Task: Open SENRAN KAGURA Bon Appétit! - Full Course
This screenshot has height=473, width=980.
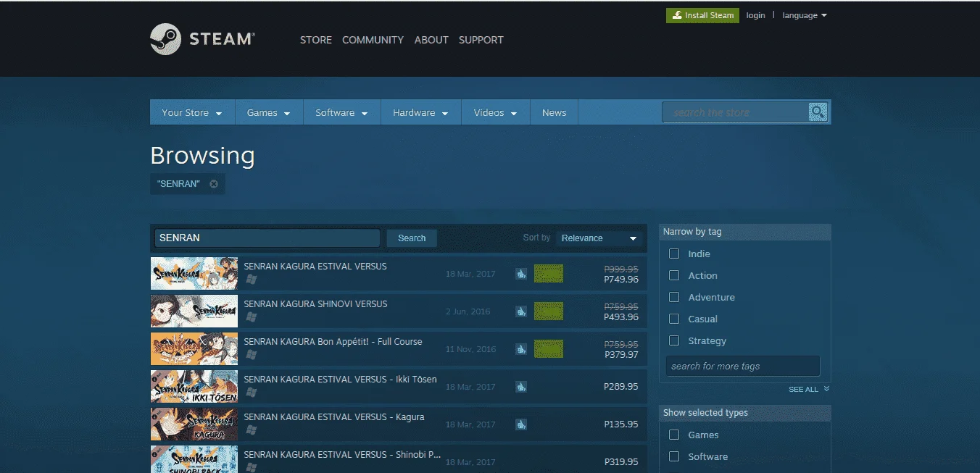Action: coord(333,341)
